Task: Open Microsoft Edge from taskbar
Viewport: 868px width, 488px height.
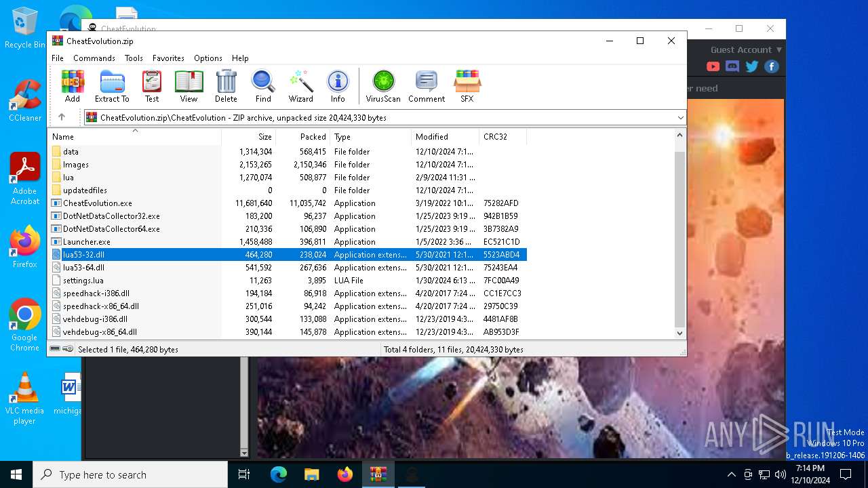Action: pos(279,474)
